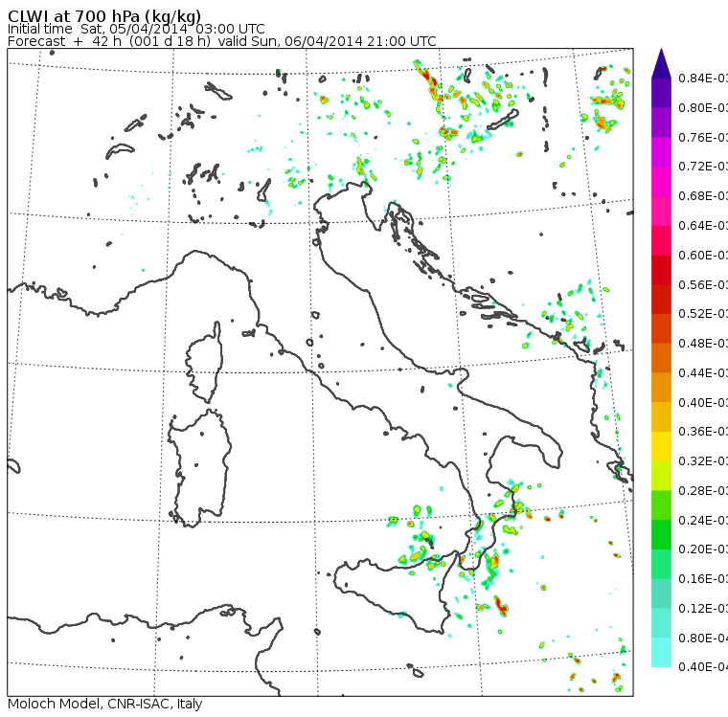Click the 0.76E-03 legend label
Image resolution: width=728 pixels, height=717 pixels.
click(x=703, y=137)
